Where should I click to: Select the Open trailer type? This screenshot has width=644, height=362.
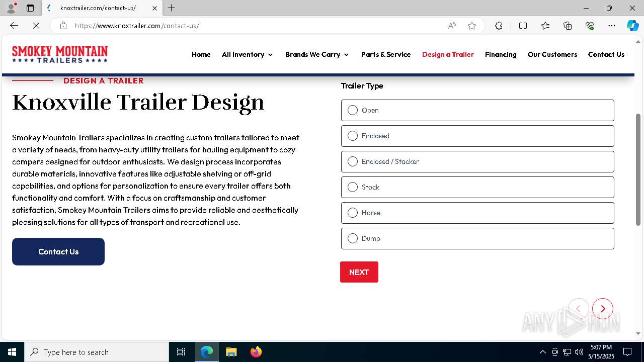tap(477, 110)
